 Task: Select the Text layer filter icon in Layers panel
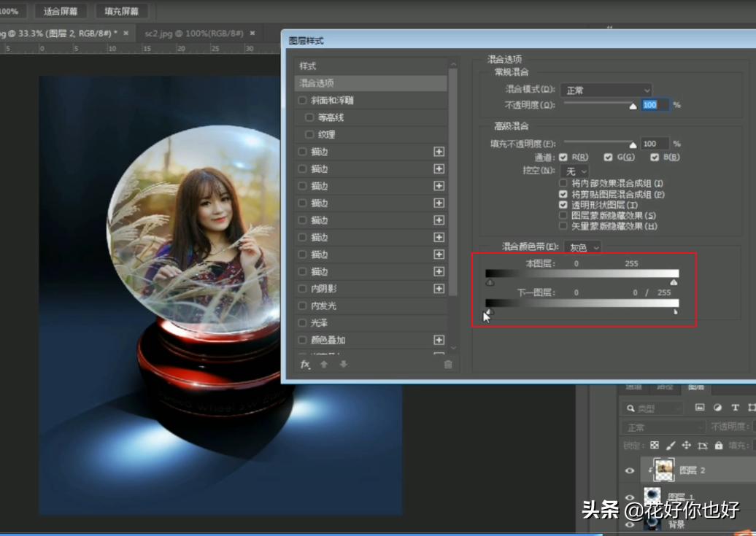coord(734,408)
